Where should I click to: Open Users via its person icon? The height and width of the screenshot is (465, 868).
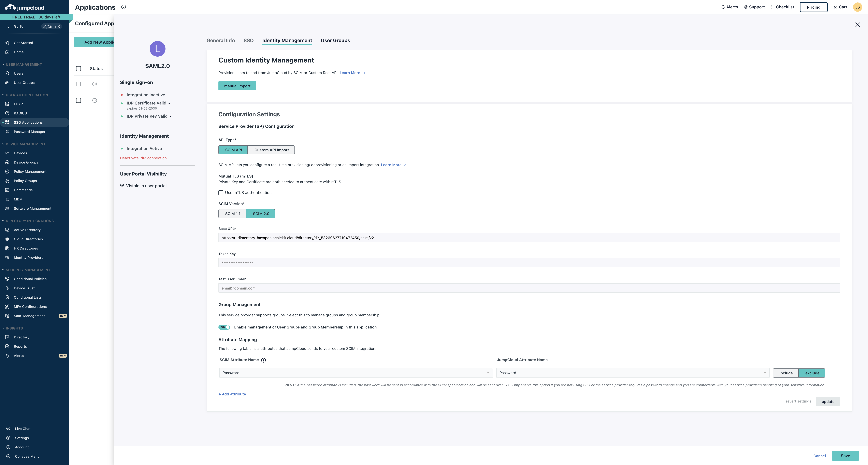coord(7,73)
